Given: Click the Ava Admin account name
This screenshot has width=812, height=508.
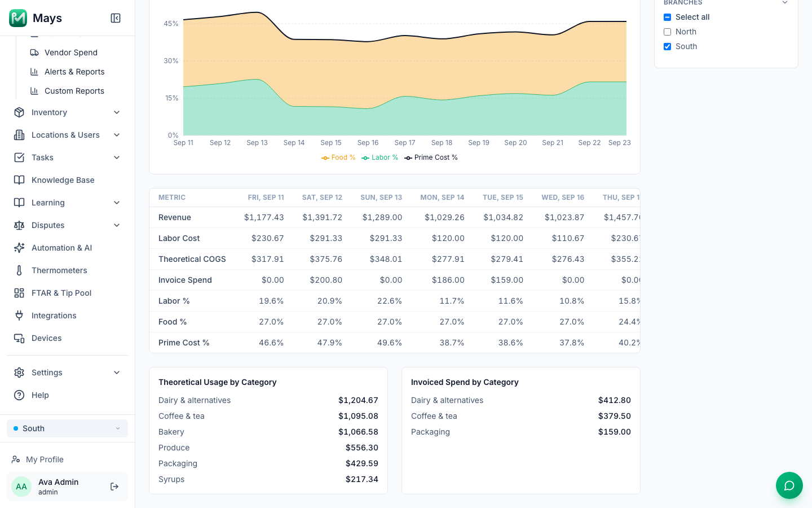Looking at the screenshot, I should pyautogui.click(x=59, y=482).
